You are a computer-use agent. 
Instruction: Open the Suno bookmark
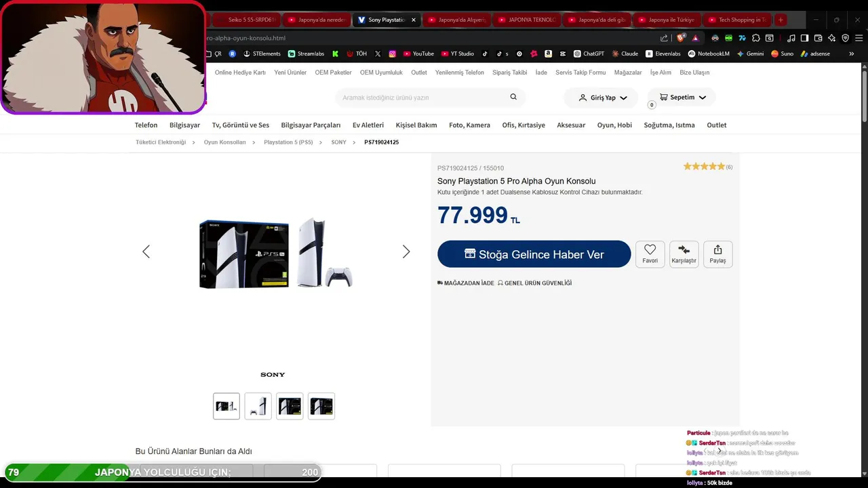point(782,54)
